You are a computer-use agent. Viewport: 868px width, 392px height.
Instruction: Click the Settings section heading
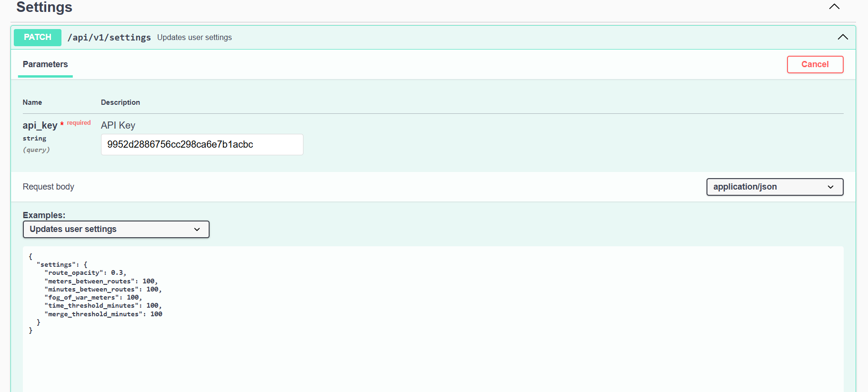44,7
